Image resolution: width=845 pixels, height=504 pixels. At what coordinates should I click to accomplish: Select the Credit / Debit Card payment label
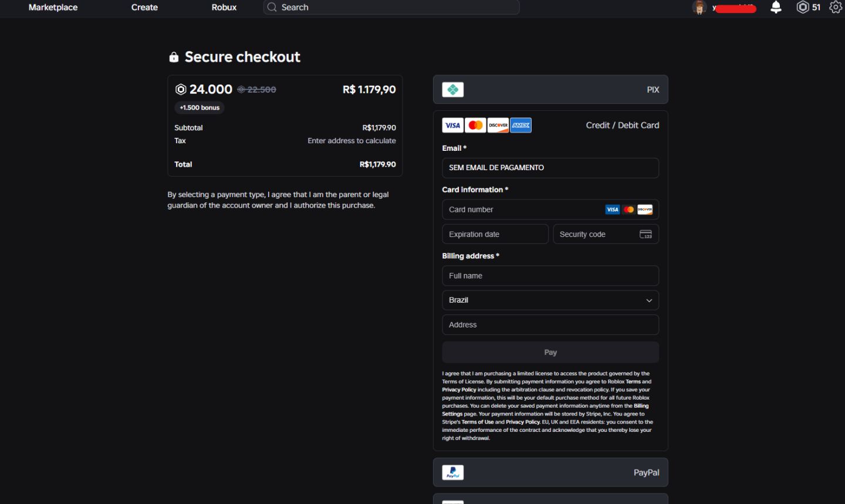point(622,126)
